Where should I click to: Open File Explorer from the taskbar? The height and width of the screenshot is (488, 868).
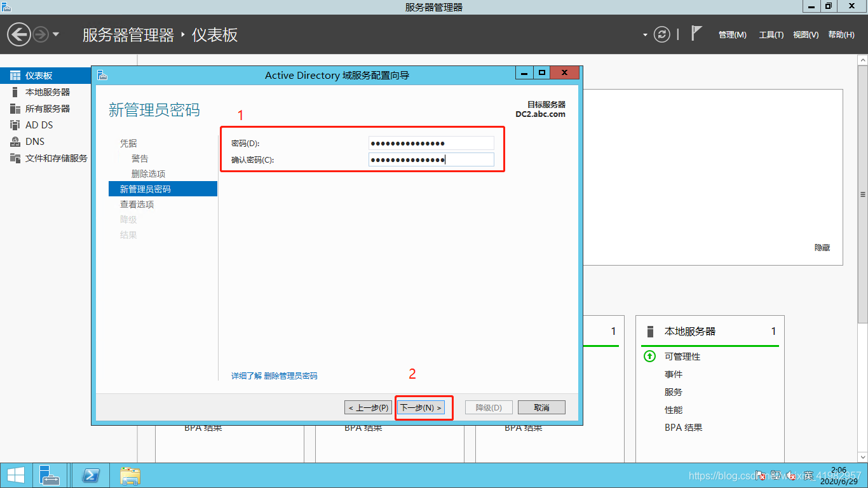(x=131, y=475)
